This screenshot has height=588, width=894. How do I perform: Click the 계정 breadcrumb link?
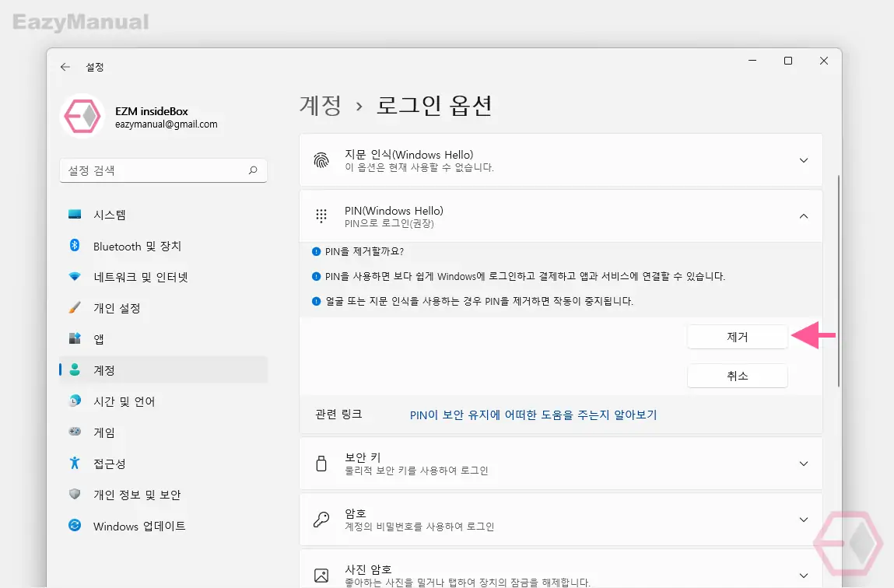[321, 106]
